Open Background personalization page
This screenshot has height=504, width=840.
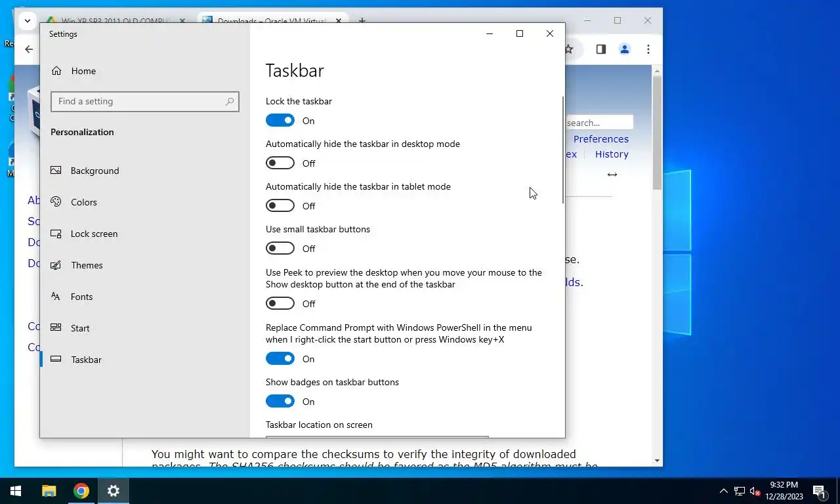pyautogui.click(x=94, y=171)
